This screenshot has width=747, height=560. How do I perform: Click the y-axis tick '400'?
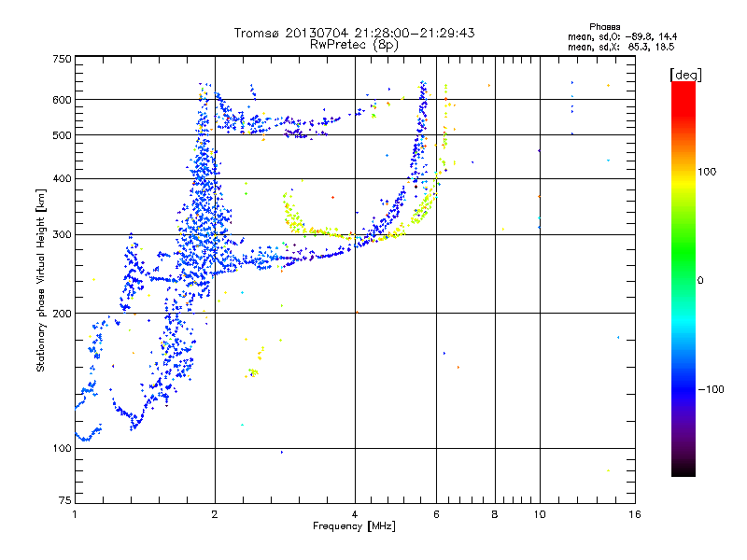62,179
